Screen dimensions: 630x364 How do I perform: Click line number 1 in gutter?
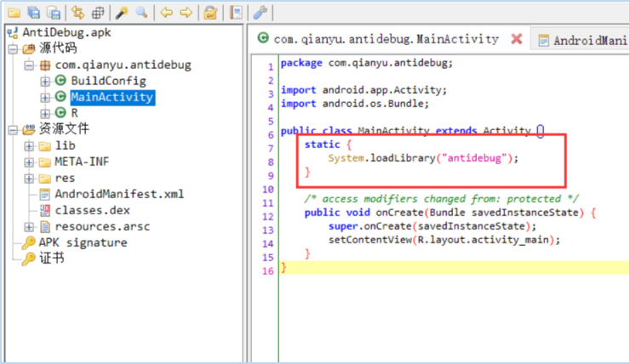pyautogui.click(x=271, y=66)
